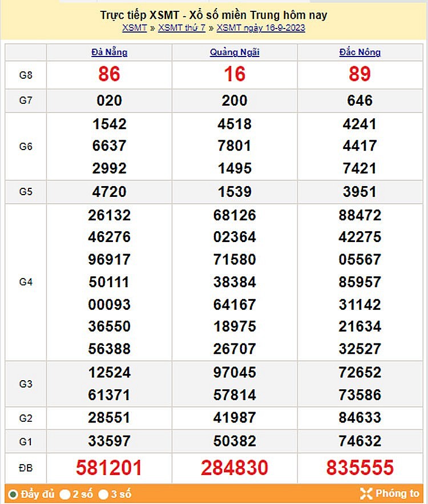Visit the Đắc Nông province link
Viewport: 428px width, 504px height.
pos(360,53)
